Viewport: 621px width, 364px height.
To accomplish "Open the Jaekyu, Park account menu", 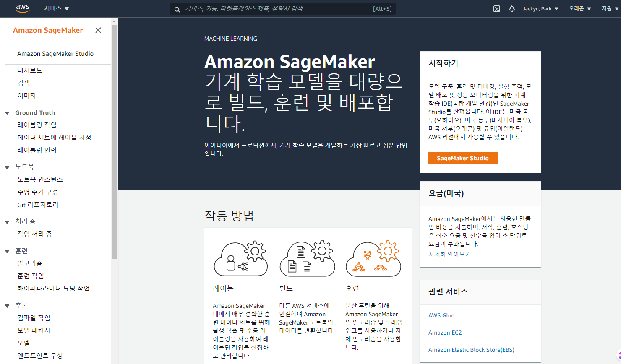I will (540, 9).
